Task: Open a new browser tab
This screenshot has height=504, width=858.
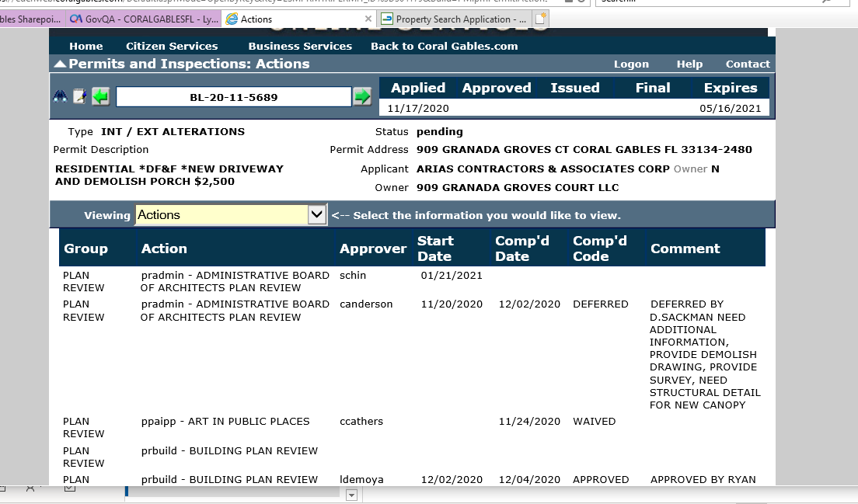Action: [541, 19]
